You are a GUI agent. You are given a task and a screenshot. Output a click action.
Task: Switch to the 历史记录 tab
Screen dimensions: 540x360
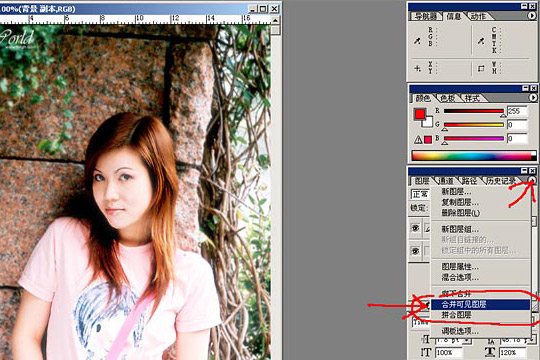coord(500,181)
